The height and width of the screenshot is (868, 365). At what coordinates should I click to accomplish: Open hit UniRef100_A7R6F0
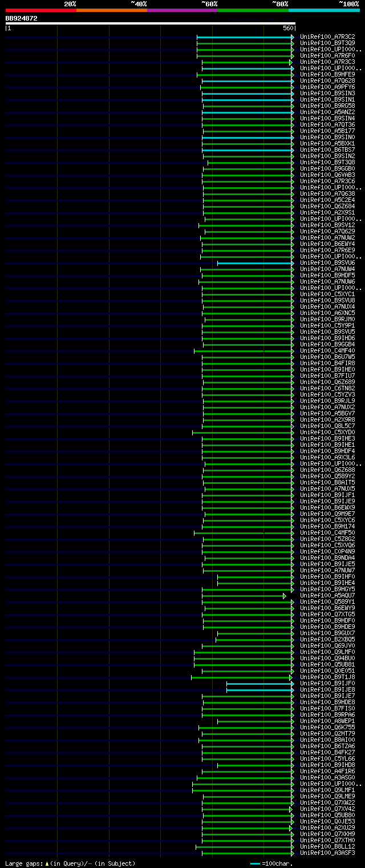(327, 56)
